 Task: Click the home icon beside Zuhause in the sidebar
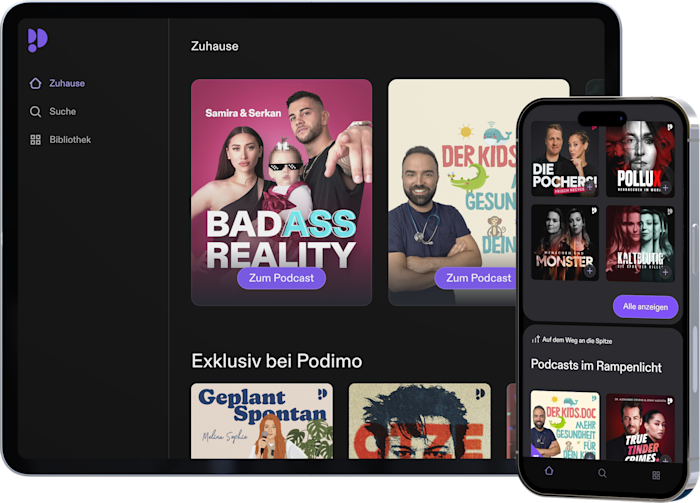coord(35,83)
